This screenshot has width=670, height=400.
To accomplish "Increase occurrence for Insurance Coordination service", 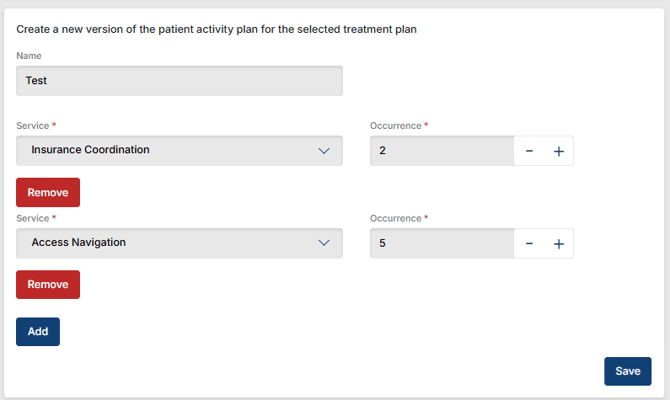I will 558,151.
